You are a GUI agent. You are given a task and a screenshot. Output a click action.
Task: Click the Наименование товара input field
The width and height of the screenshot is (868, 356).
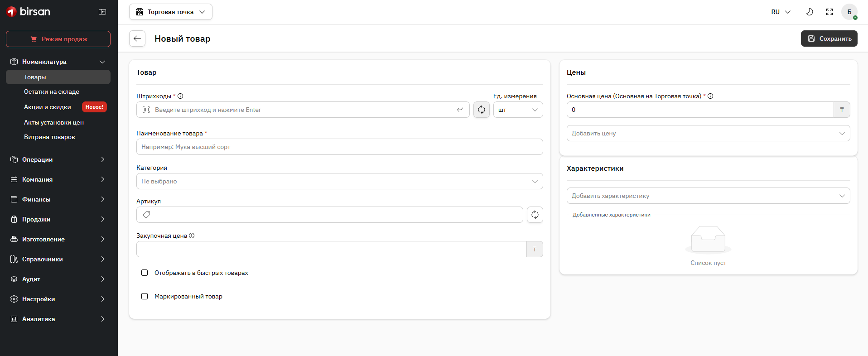point(339,147)
